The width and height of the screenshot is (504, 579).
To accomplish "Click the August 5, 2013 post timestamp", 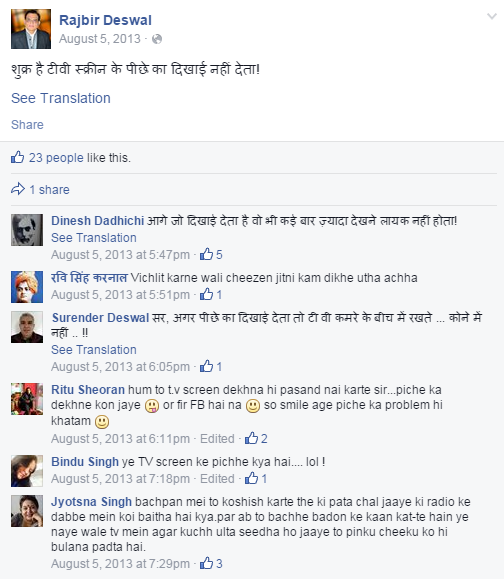I will coord(100,39).
